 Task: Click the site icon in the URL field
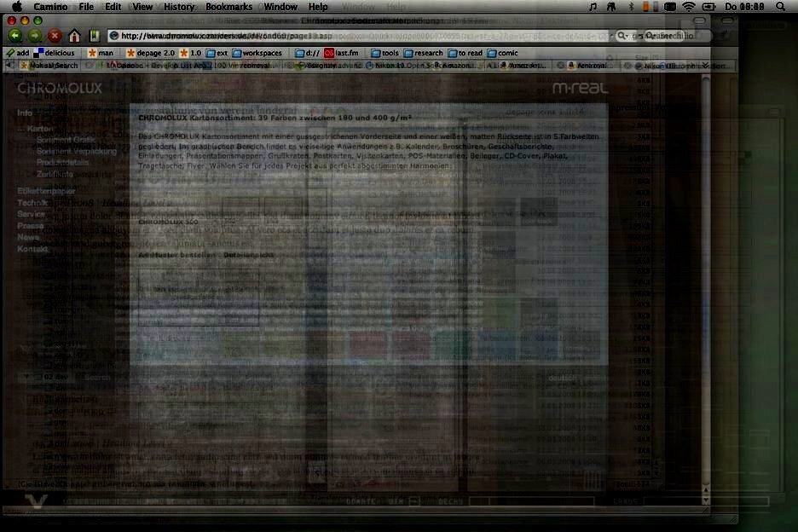point(114,36)
